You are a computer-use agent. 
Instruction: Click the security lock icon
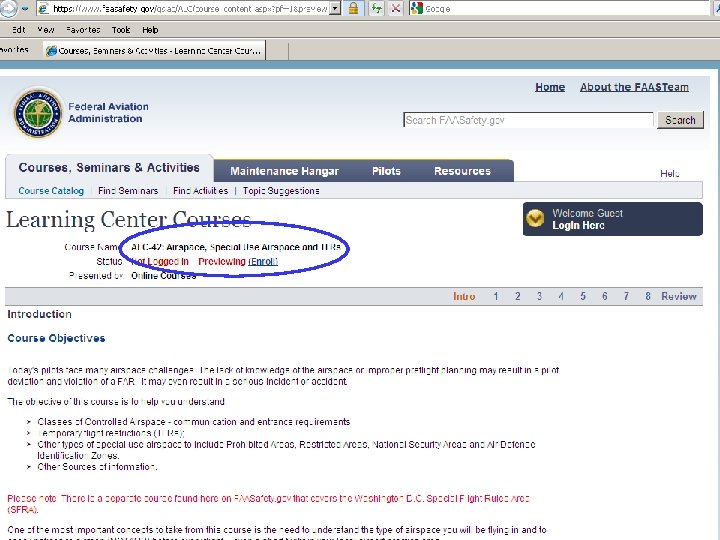(x=353, y=8)
